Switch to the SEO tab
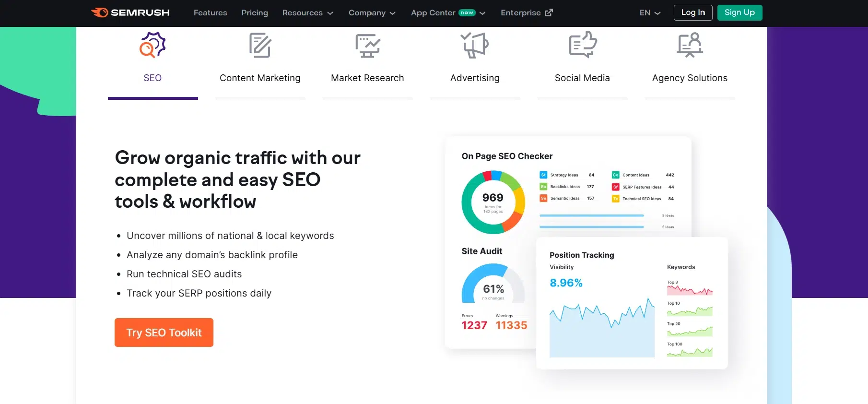 pyautogui.click(x=152, y=78)
